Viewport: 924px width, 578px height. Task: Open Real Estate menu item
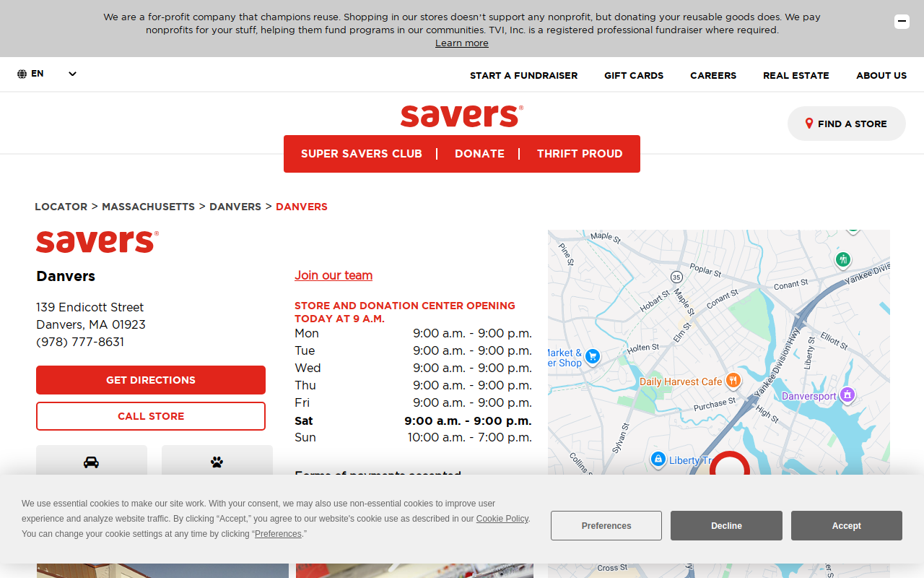pos(796,75)
